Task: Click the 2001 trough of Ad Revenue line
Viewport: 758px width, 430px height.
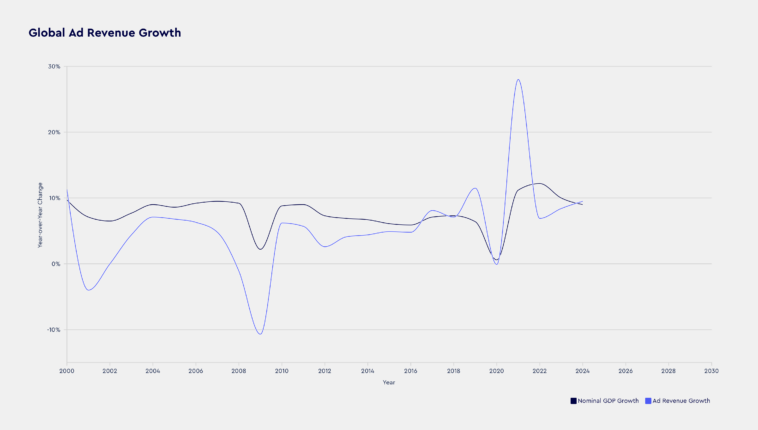Action: 89,290
